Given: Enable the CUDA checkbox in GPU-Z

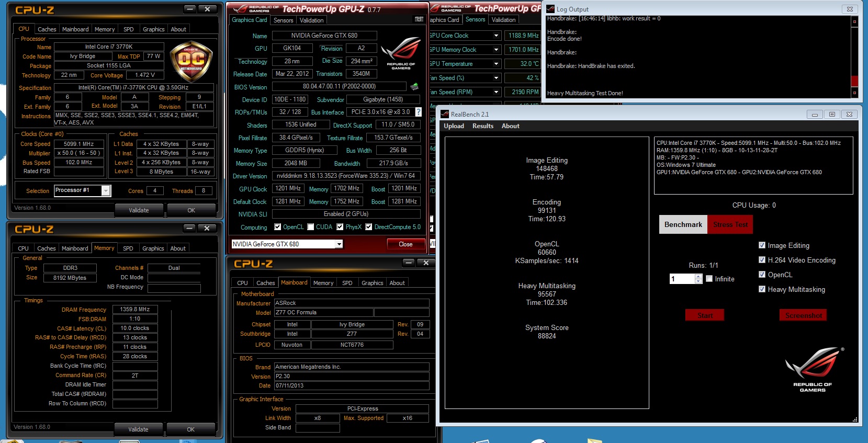Looking at the screenshot, I should tap(311, 227).
